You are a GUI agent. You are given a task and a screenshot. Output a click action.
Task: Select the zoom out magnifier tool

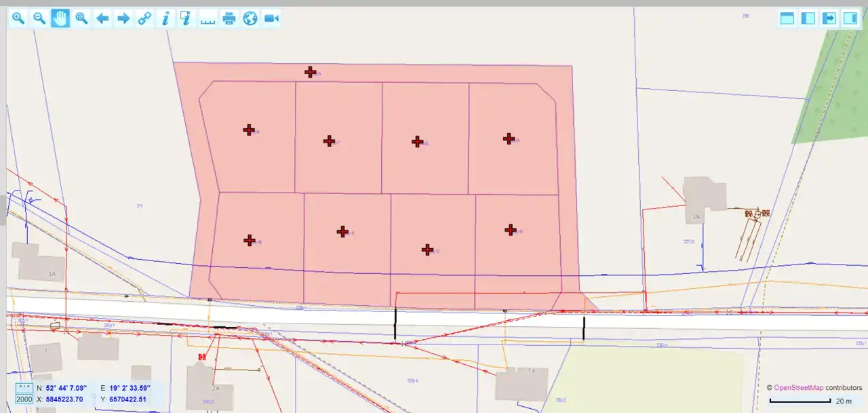point(39,18)
